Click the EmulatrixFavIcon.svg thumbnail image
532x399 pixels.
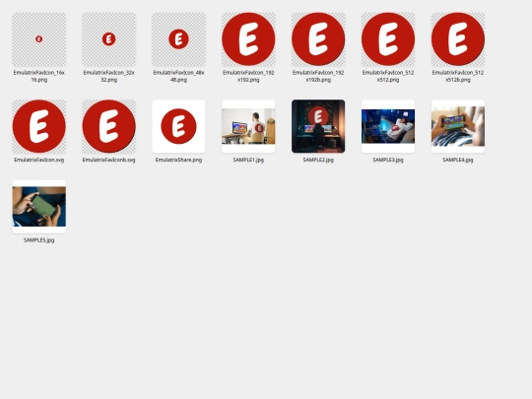[x=39, y=126]
